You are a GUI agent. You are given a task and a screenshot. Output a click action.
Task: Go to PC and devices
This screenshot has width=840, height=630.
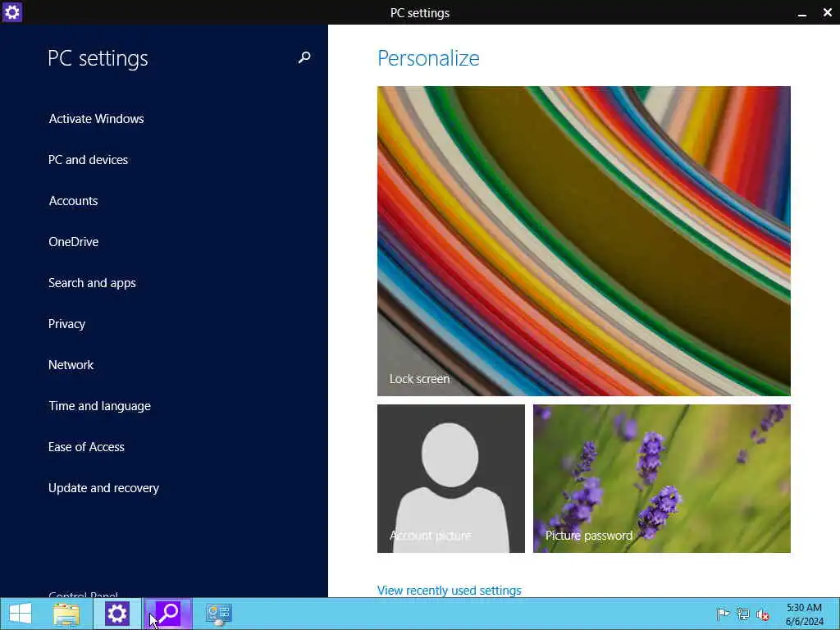89,160
